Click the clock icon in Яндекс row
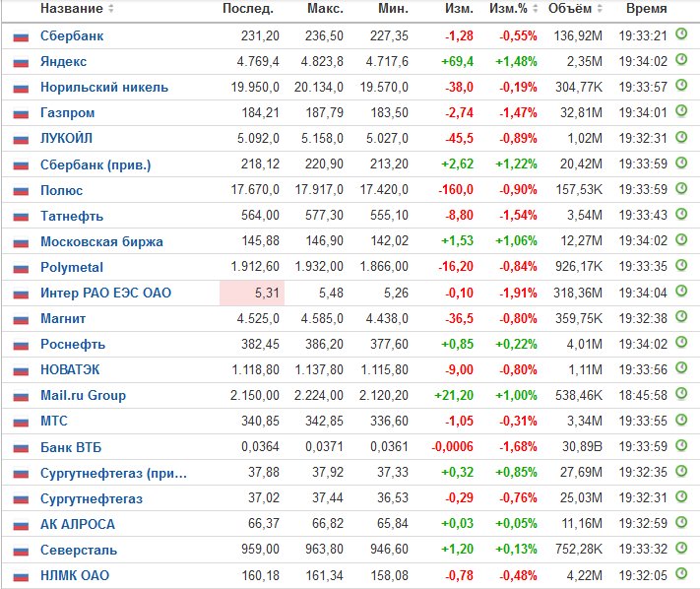 (x=681, y=59)
